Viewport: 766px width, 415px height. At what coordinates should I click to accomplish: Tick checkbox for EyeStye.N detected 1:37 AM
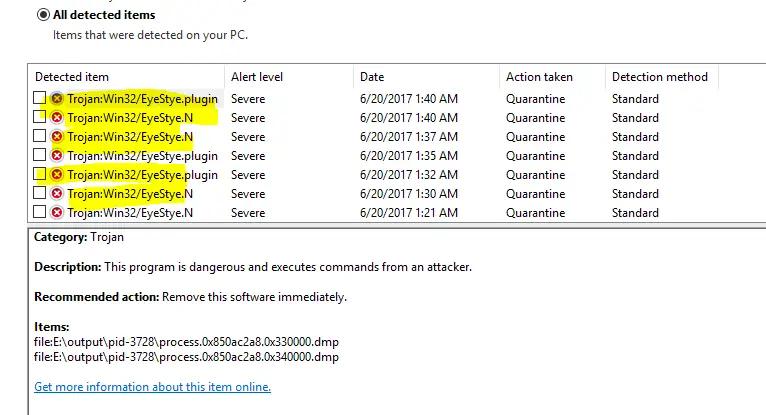click(40, 136)
